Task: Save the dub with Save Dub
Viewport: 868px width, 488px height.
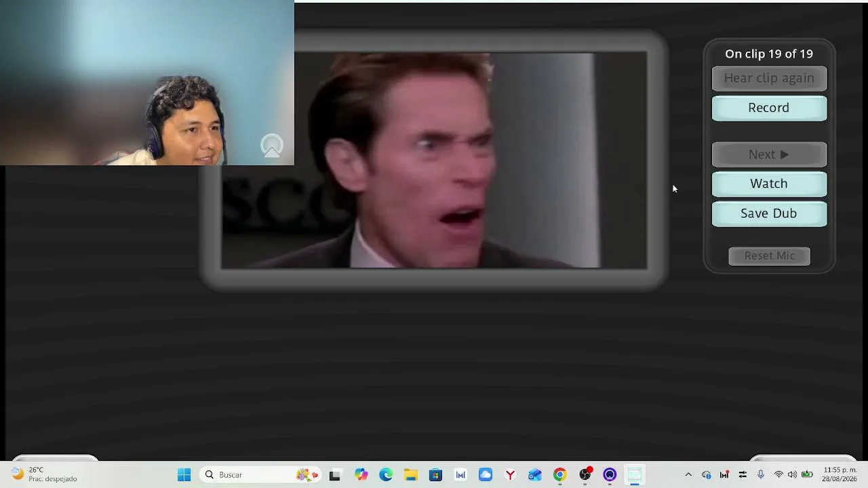Action: tap(769, 213)
